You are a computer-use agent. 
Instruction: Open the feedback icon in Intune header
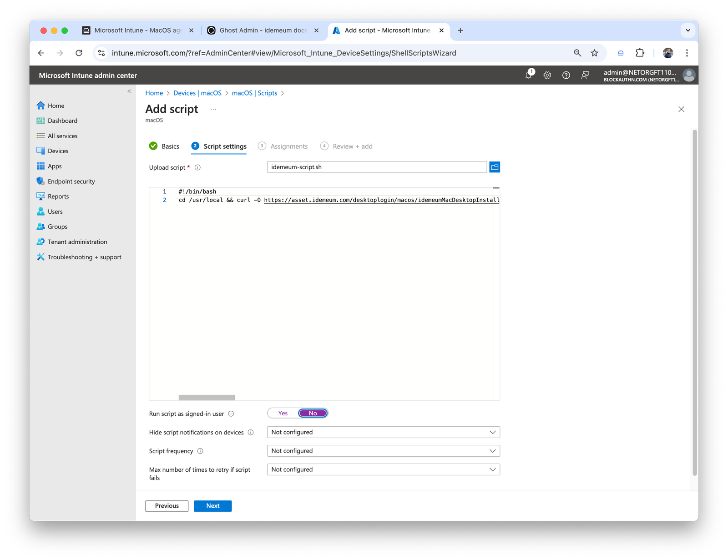[585, 75]
